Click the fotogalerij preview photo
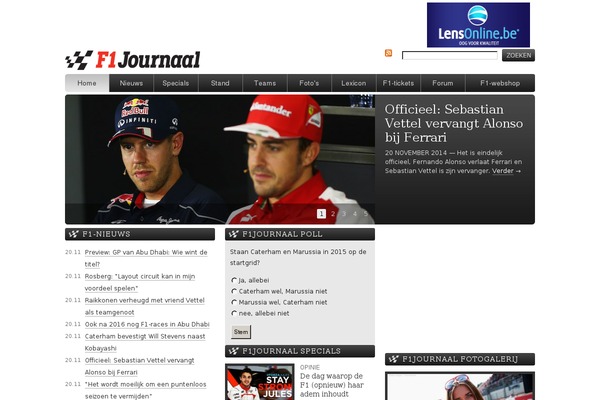 [460, 386]
